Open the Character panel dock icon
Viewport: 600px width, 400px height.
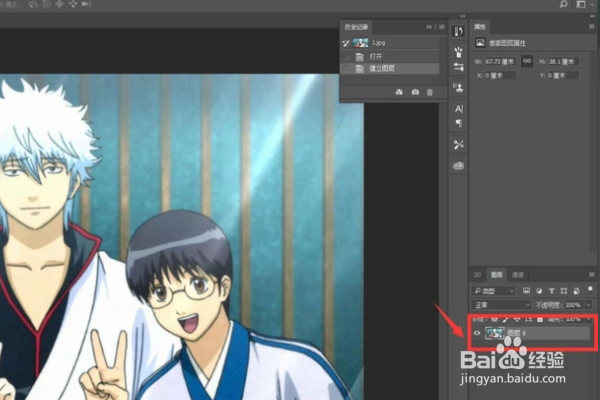click(x=458, y=109)
